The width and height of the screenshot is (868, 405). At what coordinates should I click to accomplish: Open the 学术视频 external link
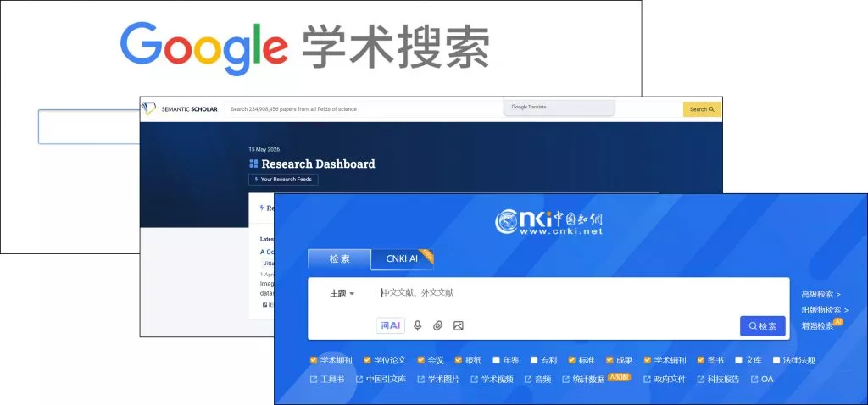[492, 380]
